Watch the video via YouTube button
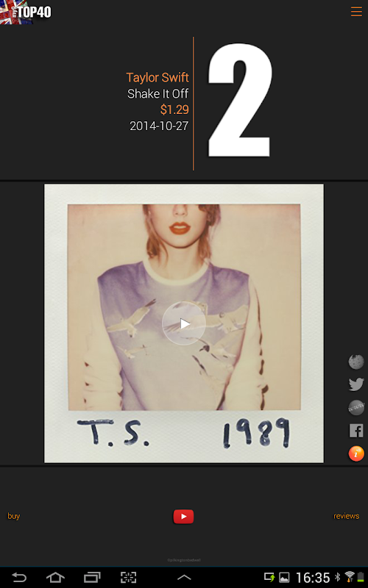Viewport: 368px width, 588px height. point(183,517)
